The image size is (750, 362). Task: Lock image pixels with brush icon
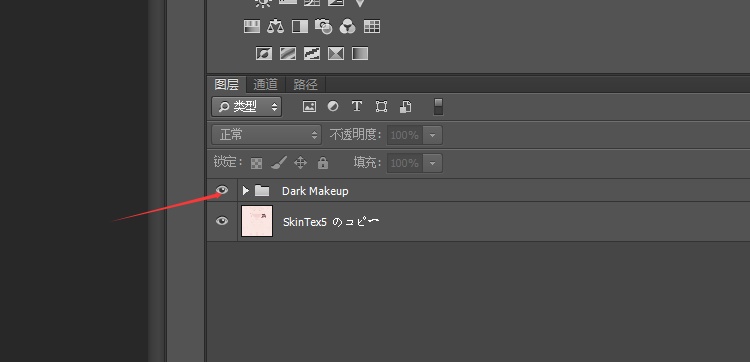coord(278,163)
